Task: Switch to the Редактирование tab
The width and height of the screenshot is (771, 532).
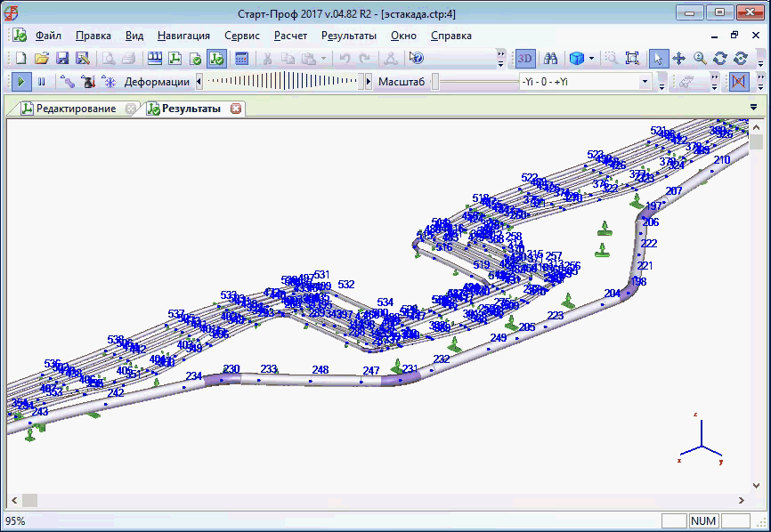Action: (75, 109)
